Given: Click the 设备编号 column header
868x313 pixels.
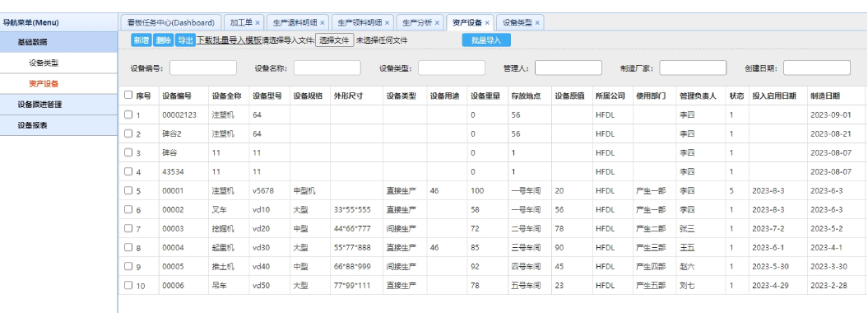Looking at the screenshot, I should pyautogui.click(x=177, y=96).
